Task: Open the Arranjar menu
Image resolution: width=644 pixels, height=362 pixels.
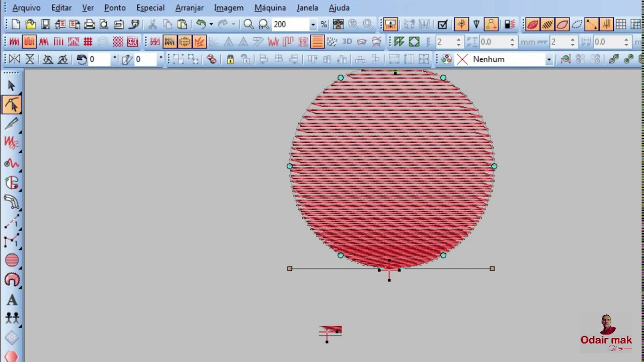Action: coord(189,8)
